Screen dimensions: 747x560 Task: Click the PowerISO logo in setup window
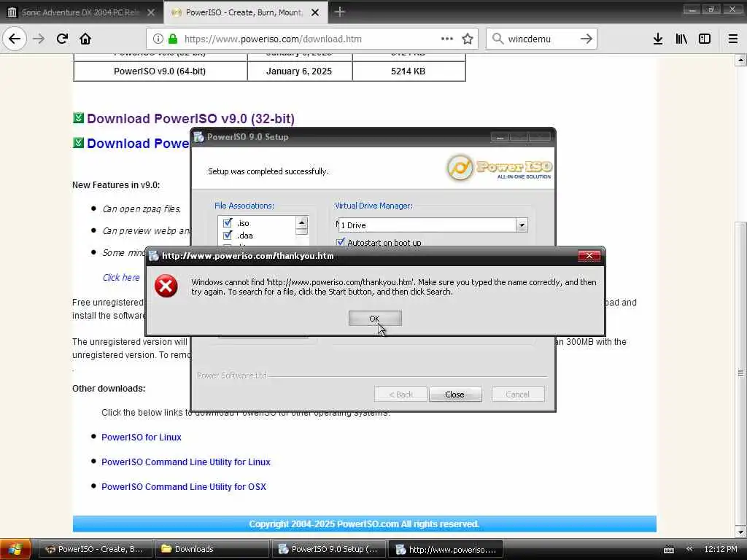pos(498,168)
